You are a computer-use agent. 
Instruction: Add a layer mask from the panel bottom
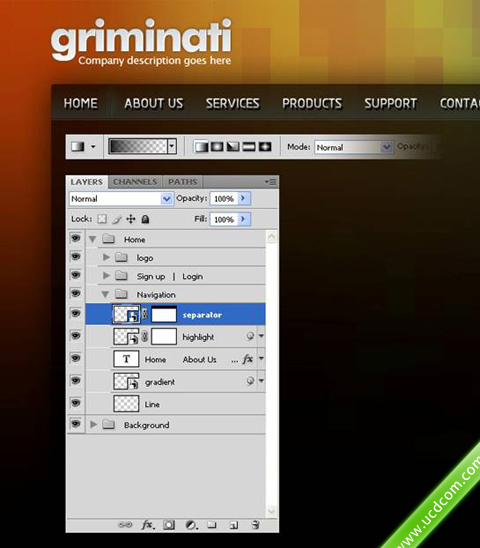coord(169,525)
